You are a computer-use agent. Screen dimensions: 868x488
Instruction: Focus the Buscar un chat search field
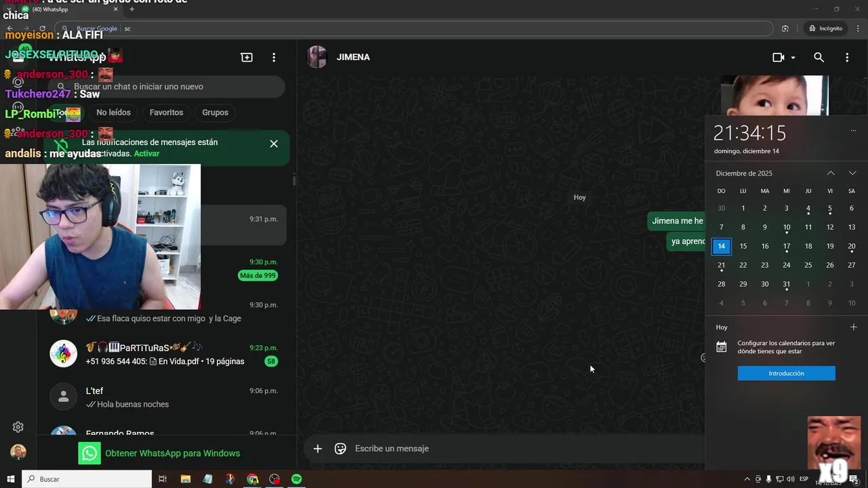point(167,87)
